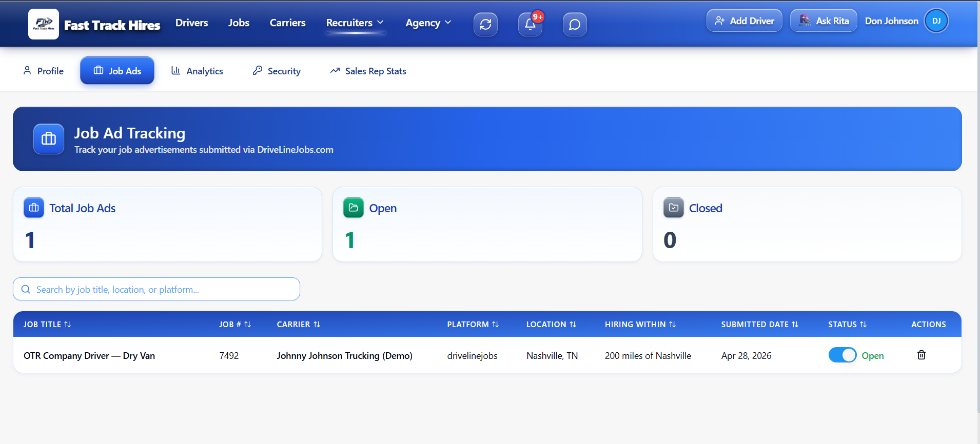This screenshot has height=444, width=980.
Task: Click the Apr 28, 2026 submitted date
Action: coord(747,355)
